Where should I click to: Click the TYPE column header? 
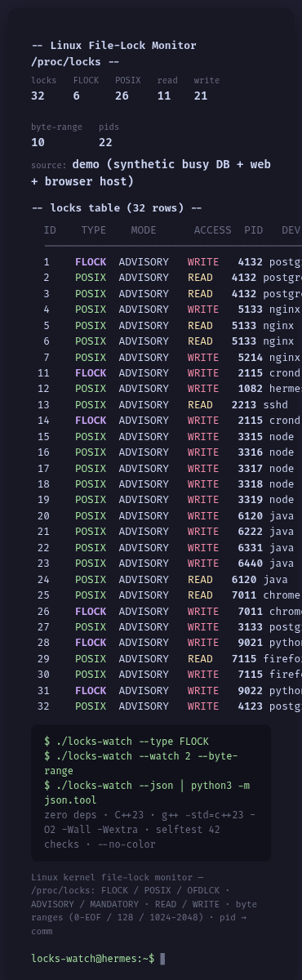pos(94,231)
